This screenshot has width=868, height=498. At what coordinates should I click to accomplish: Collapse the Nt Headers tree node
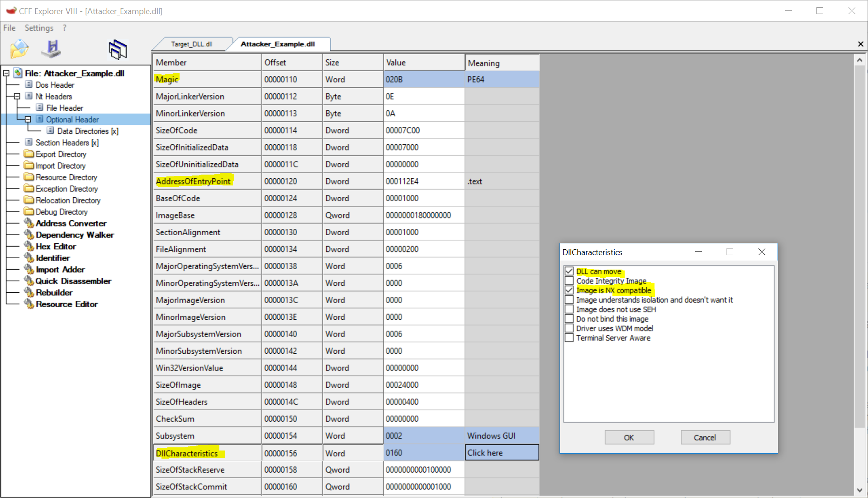17,96
